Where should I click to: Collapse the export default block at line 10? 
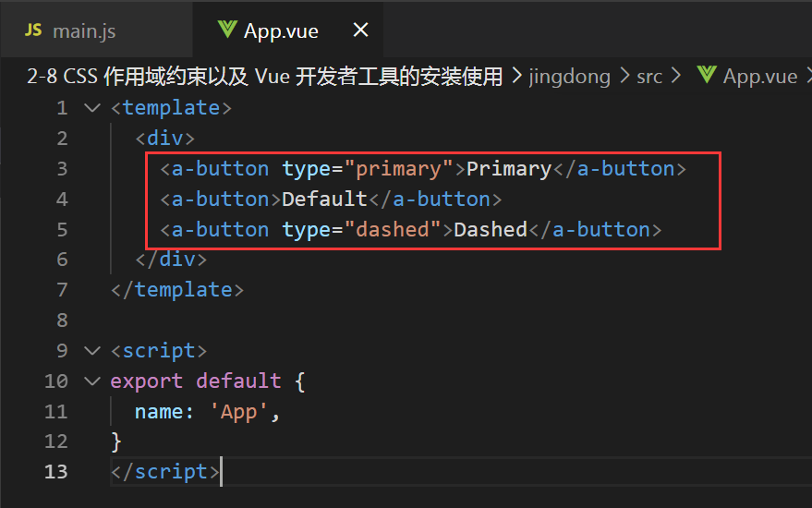click(x=91, y=381)
